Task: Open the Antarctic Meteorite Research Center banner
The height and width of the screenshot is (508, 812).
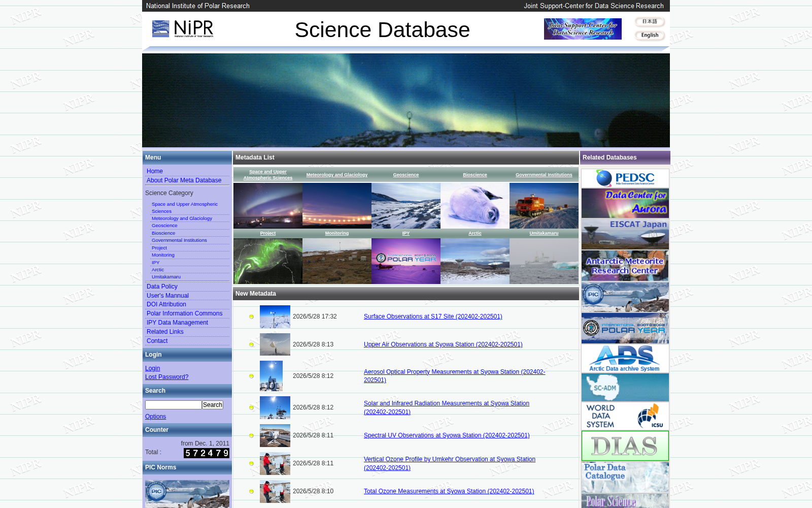Action: point(625,265)
